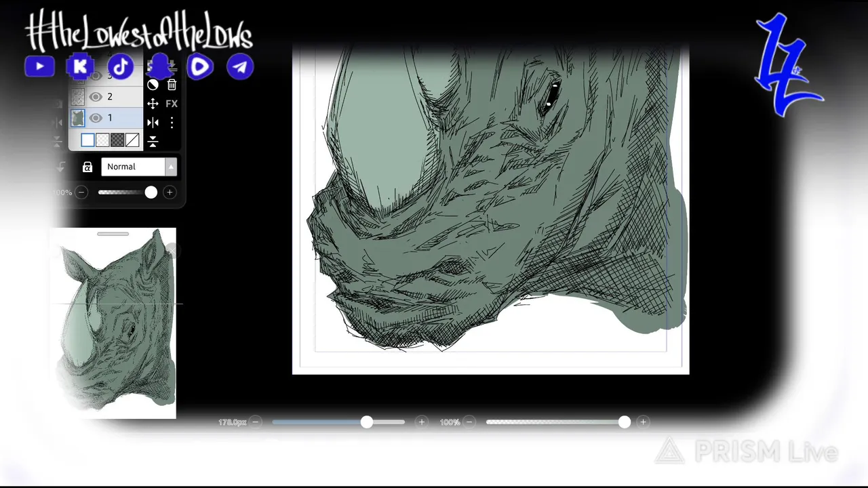This screenshot has width=868, height=488.
Task: Click the Kick overlay icon
Action: 80,66
